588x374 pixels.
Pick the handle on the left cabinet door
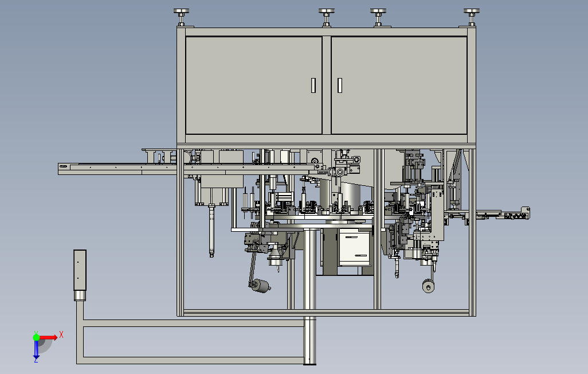313,85
